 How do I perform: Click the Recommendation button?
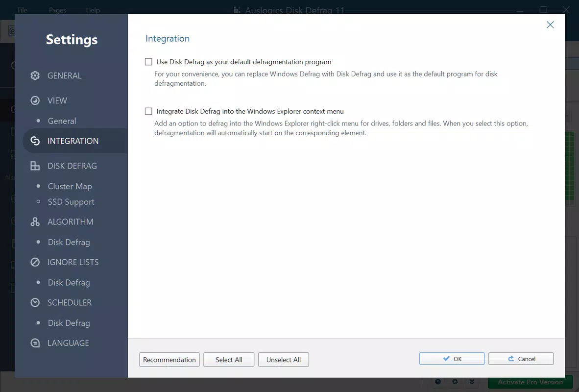(x=169, y=360)
